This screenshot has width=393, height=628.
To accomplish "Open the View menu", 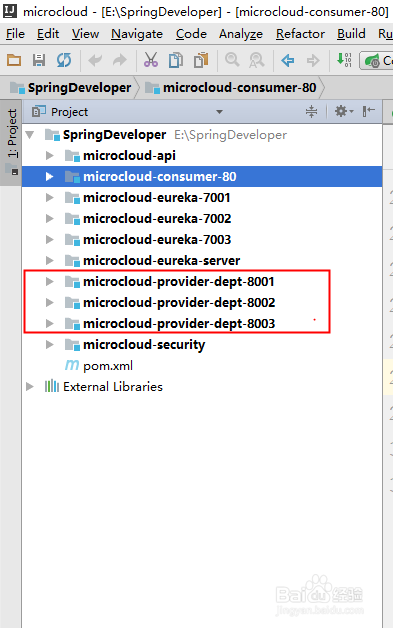I will pos(85,34).
